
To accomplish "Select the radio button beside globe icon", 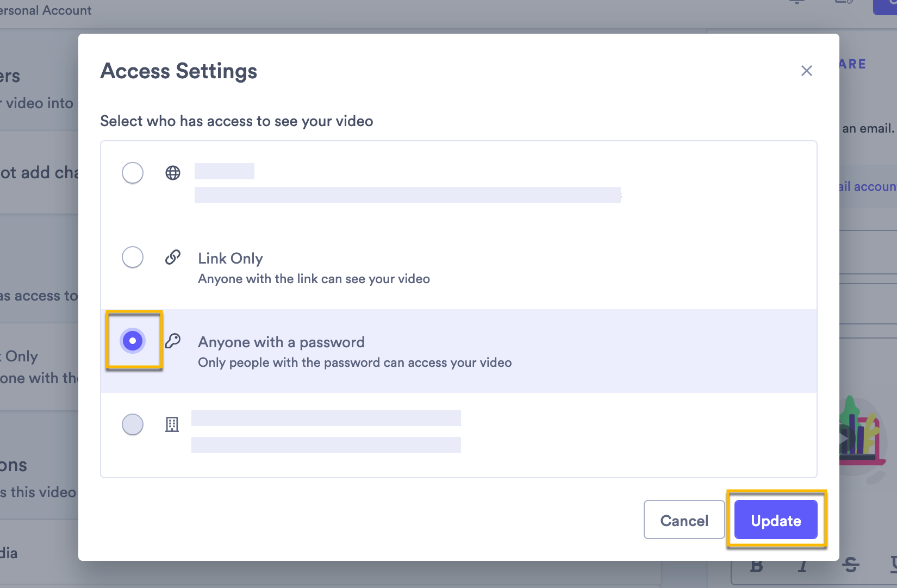I will [133, 173].
